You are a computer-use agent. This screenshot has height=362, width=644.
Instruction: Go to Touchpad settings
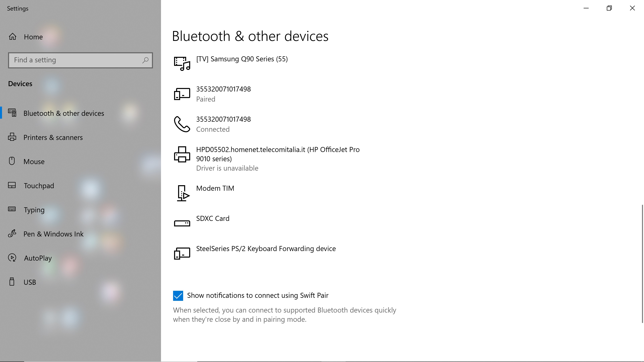39,186
